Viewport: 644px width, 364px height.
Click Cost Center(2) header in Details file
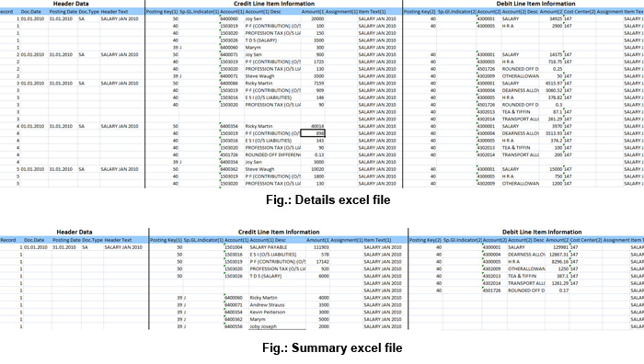[x=580, y=12]
